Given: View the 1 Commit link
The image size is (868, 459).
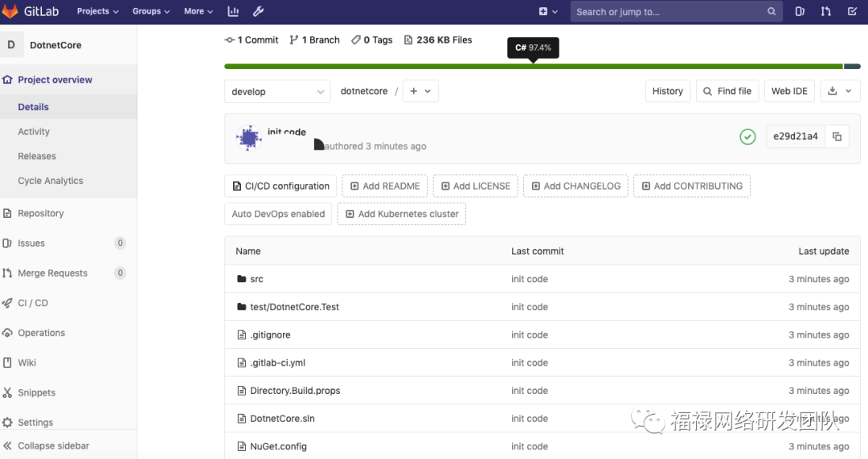Looking at the screenshot, I should click(252, 40).
